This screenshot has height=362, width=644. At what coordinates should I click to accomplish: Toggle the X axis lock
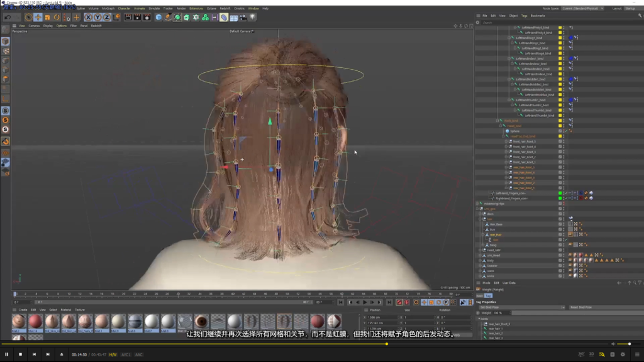click(x=88, y=18)
